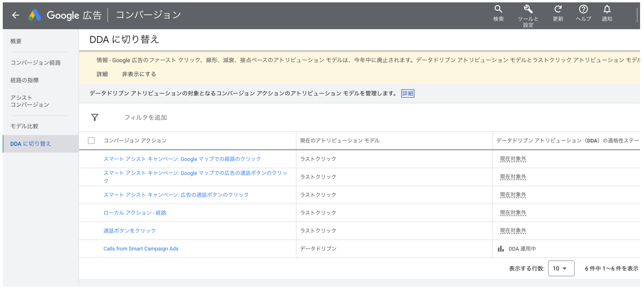Open スマート アシスト キャンペーン: 広告の通話ボタンのクリック
Screen dimensions: 644x289
pyautogui.click(x=176, y=195)
